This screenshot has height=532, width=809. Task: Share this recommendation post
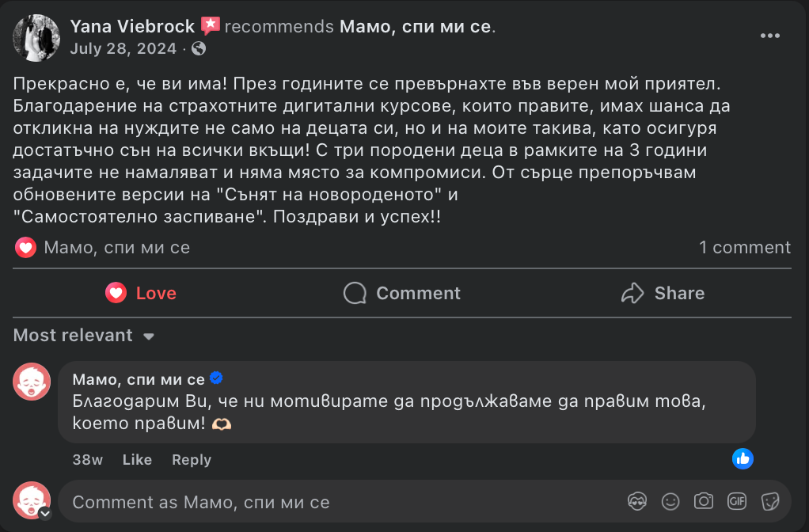click(663, 293)
